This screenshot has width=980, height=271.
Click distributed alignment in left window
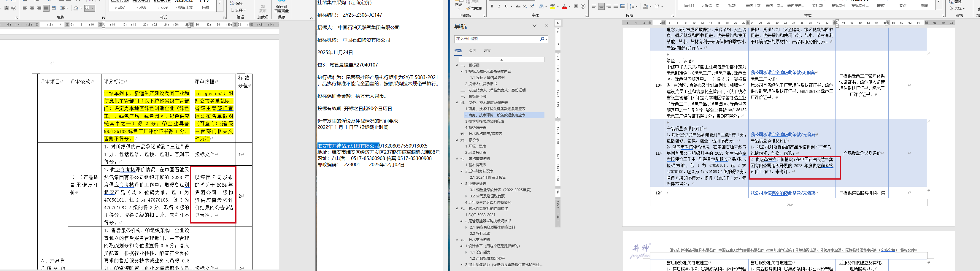click(53, 8)
